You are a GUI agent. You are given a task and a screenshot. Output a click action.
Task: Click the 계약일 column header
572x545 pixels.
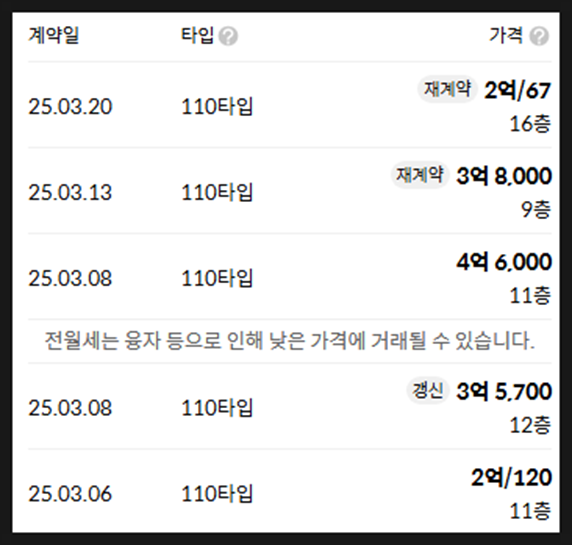54,36
